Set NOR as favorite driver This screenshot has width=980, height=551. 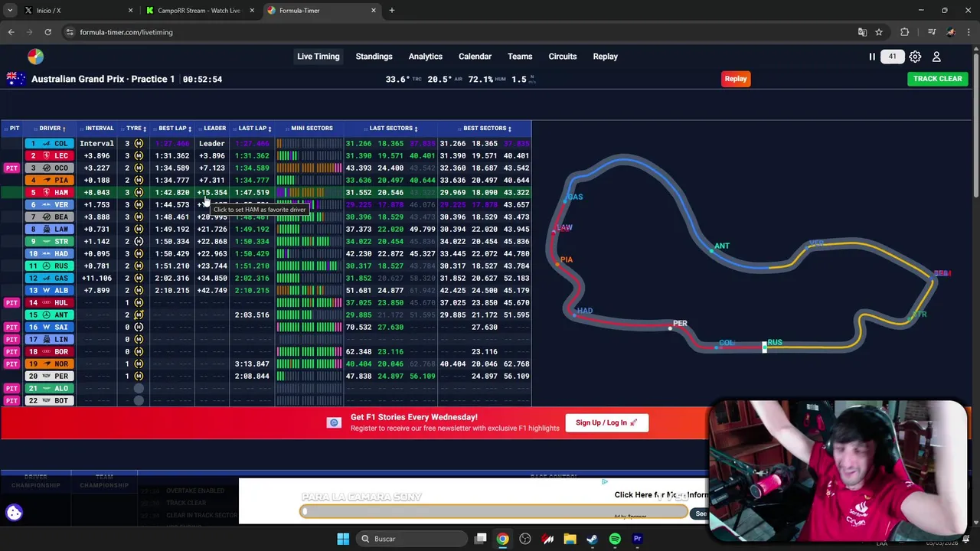point(50,364)
